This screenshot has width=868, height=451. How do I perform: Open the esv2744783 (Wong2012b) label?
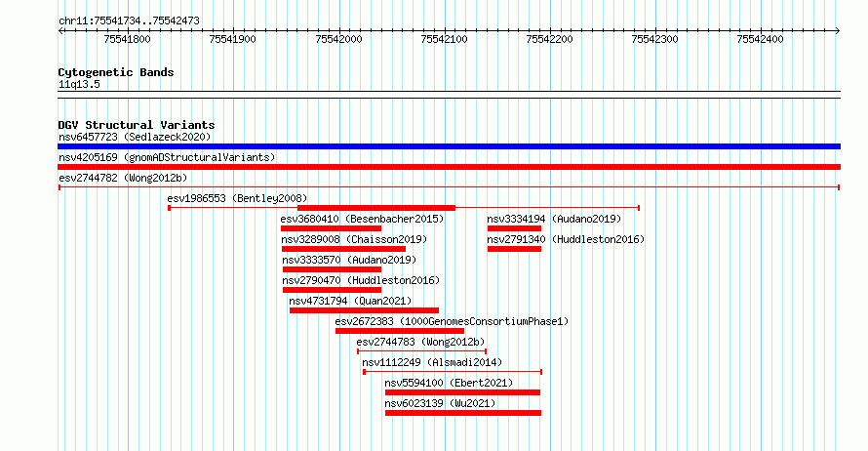click(x=420, y=342)
